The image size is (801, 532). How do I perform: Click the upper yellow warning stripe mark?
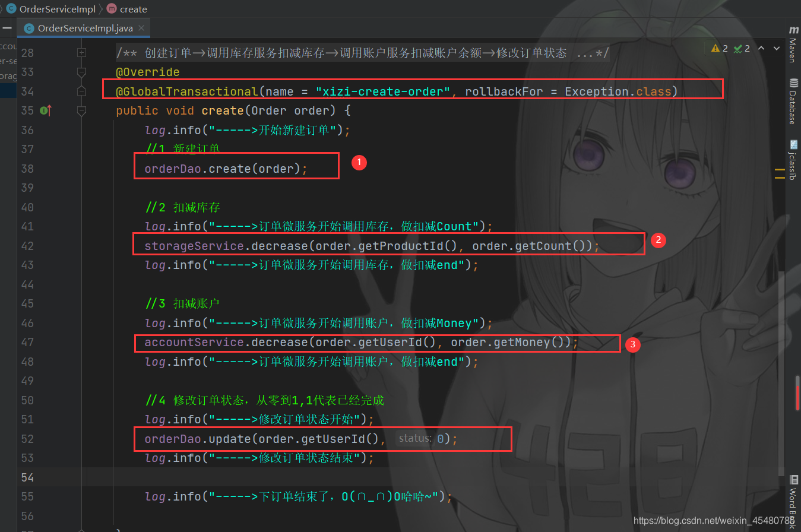click(780, 170)
